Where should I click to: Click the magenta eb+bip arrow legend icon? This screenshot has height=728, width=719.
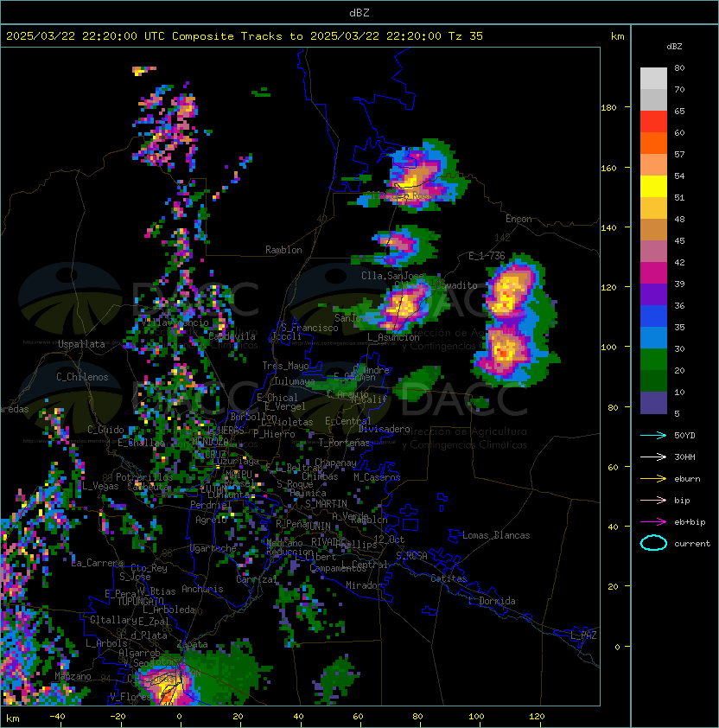(653, 522)
